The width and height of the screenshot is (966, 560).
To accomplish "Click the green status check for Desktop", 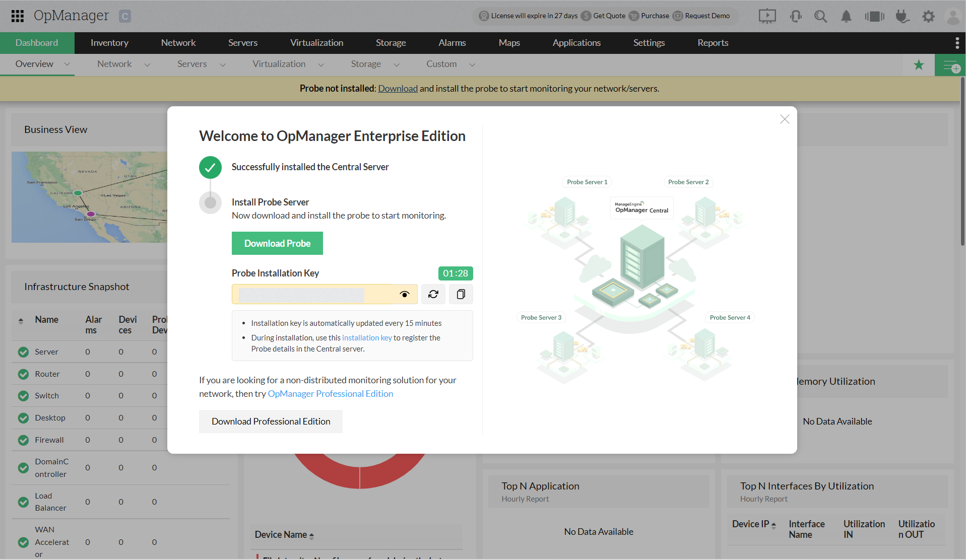I will (x=23, y=418).
